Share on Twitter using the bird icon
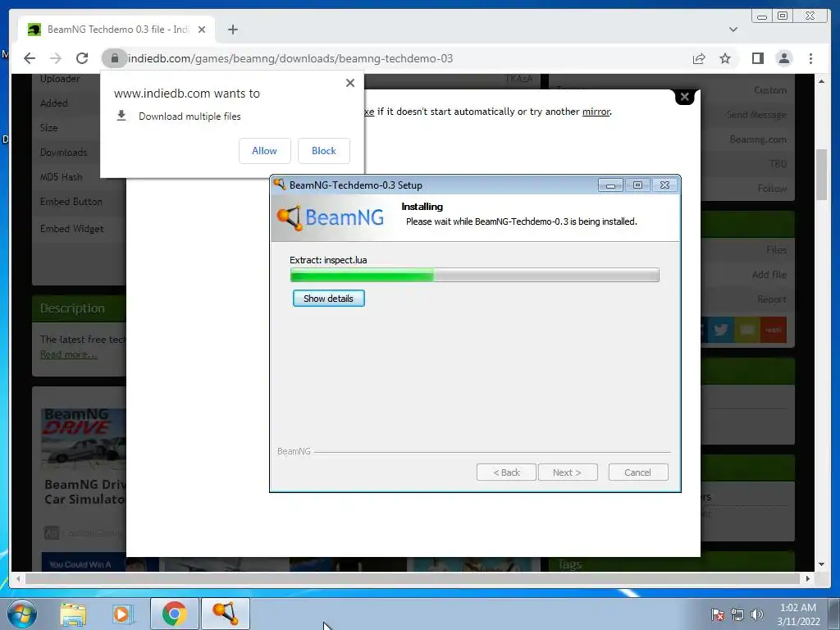This screenshot has height=630, width=840. pyautogui.click(x=720, y=330)
